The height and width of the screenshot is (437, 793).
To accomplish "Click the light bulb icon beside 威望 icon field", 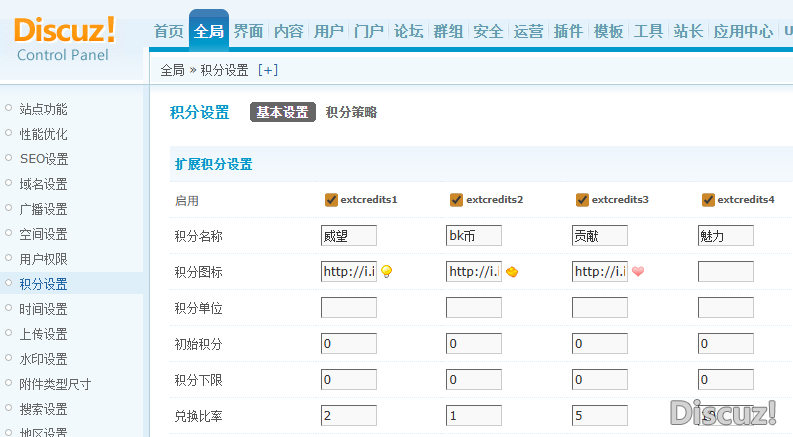I will [386, 272].
